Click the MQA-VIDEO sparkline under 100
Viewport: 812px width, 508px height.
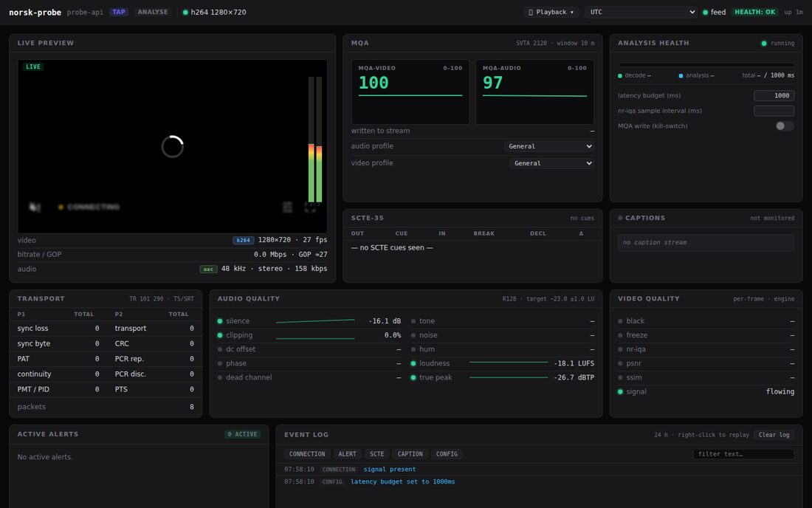pyautogui.click(x=410, y=95)
